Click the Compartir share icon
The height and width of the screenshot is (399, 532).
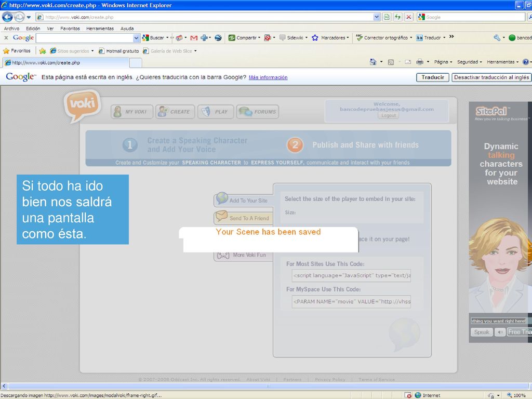point(232,37)
